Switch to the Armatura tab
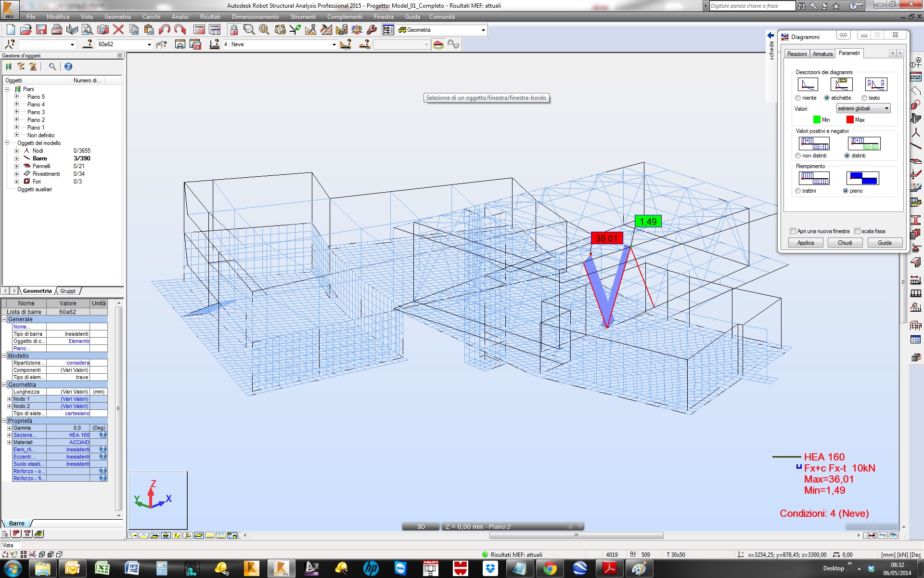Screen dimensions: 924x578 (822, 54)
